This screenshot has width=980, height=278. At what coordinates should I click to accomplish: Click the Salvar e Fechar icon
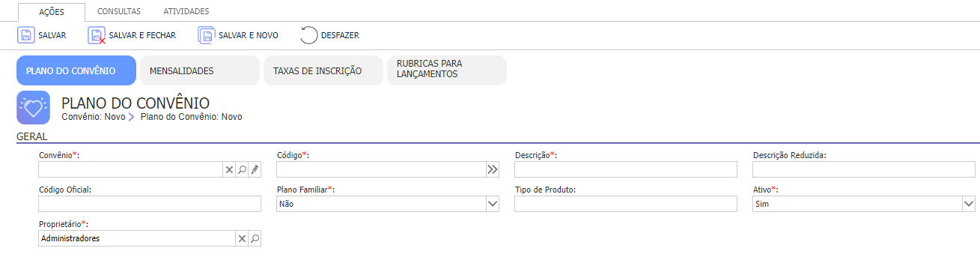pyautogui.click(x=97, y=35)
